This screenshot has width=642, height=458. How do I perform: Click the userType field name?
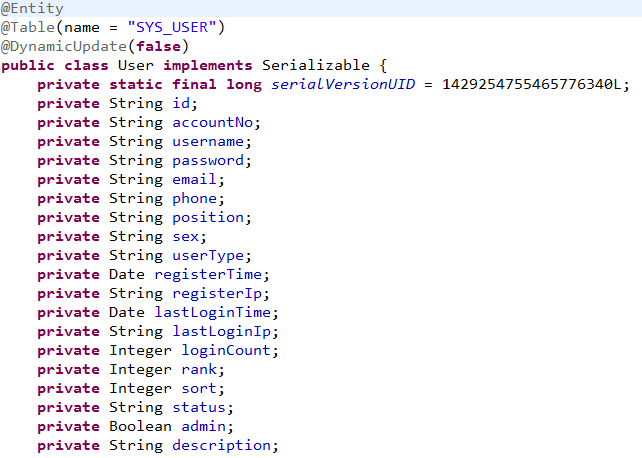click(208, 255)
